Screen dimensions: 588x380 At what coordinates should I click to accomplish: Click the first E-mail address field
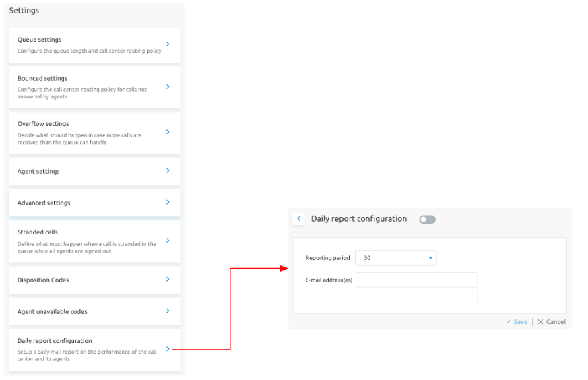point(417,280)
